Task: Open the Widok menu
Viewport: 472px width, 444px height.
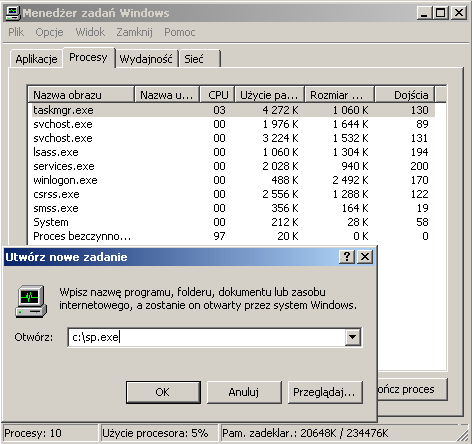Action: [x=90, y=32]
